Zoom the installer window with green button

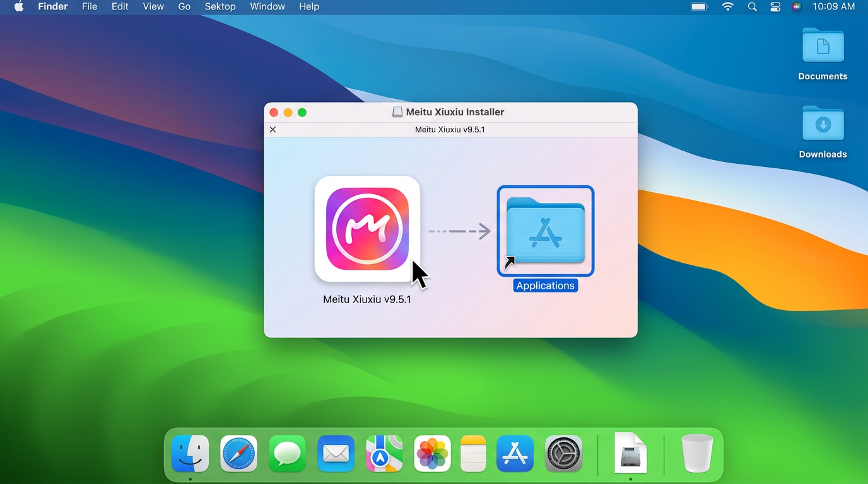(302, 112)
